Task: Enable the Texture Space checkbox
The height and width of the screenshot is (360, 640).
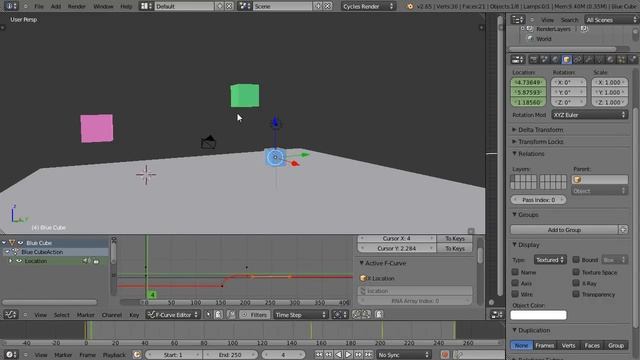Action: 576,272
